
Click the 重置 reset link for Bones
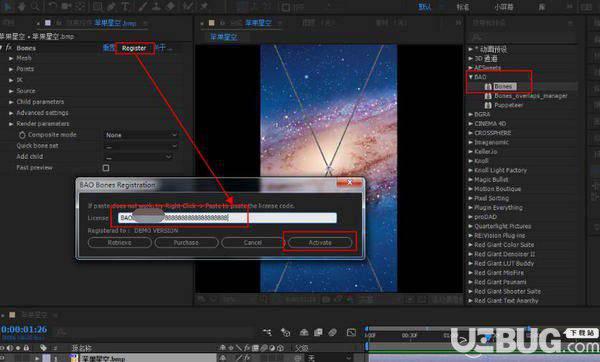pyautogui.click(x=109, y=48)
